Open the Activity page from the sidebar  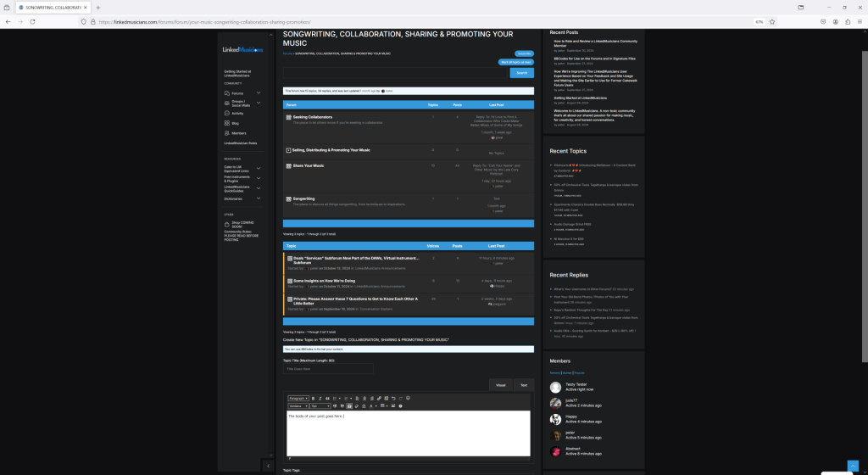click(237, 113)
